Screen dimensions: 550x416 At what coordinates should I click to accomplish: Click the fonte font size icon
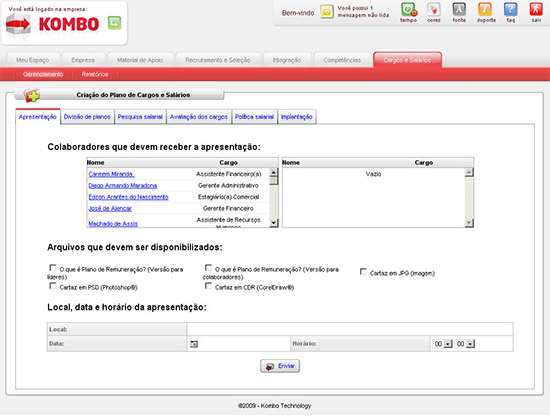point(459,10)
